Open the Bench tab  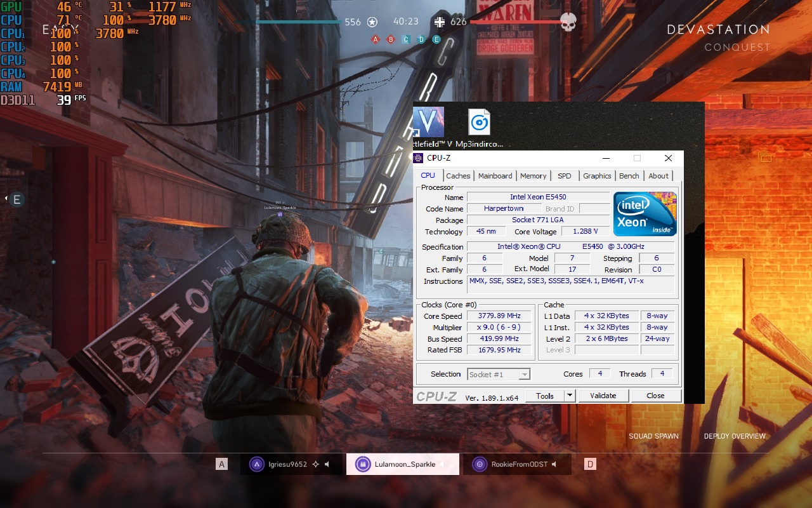point(629,176)
